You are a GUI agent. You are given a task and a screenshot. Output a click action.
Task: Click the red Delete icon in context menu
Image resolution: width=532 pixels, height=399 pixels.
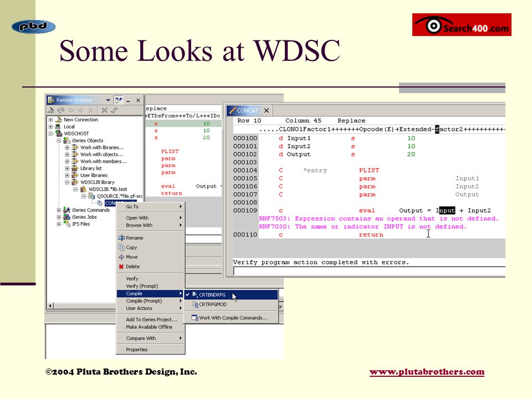[121, 267]
